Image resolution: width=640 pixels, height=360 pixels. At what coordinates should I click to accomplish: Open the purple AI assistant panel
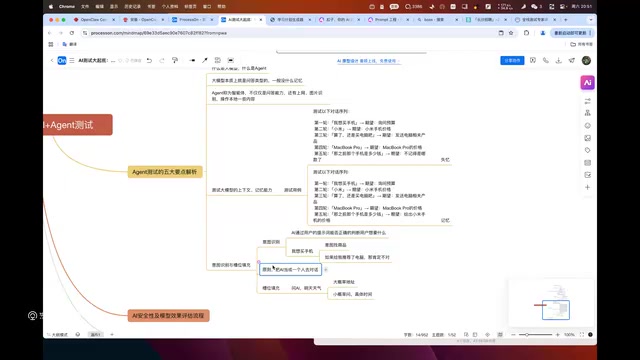[x=587, y=82]
